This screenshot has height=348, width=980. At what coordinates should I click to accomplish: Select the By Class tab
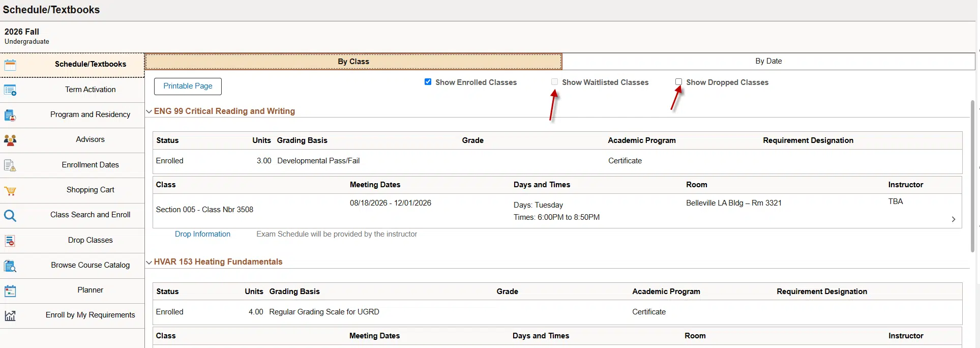[x=353, y=62]
